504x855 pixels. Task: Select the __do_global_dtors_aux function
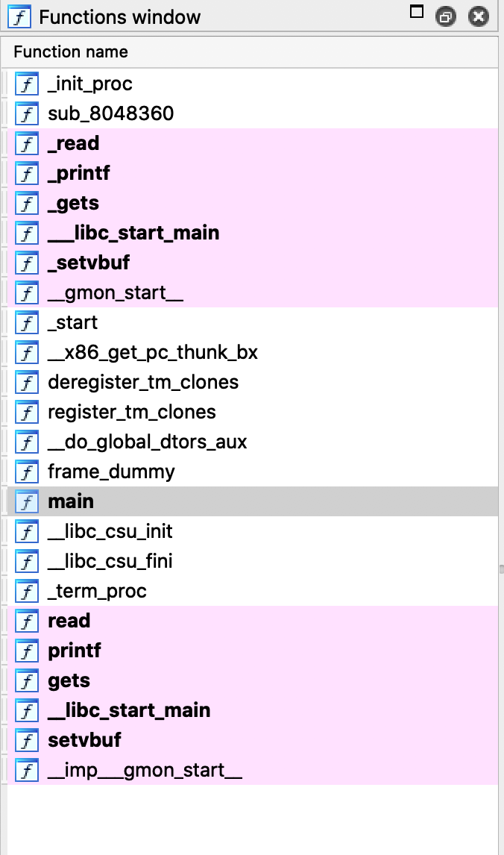tap(253, 442)
